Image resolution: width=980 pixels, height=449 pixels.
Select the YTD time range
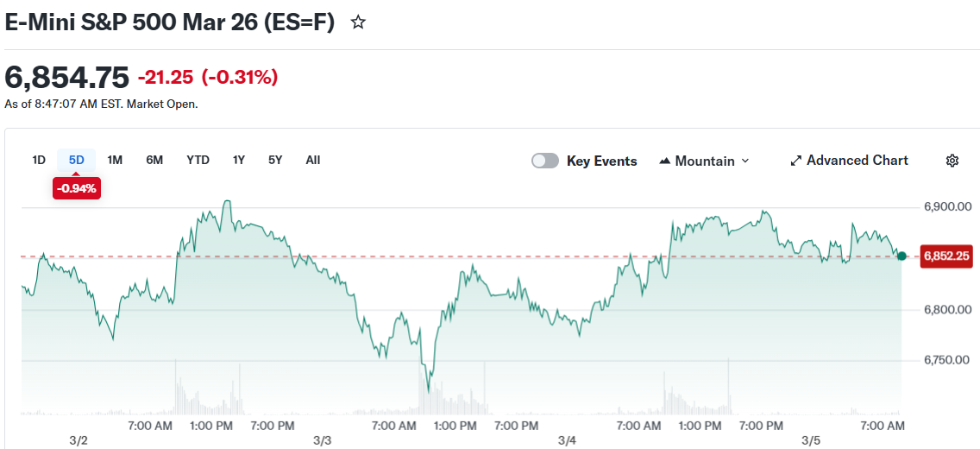pos(198,160)
